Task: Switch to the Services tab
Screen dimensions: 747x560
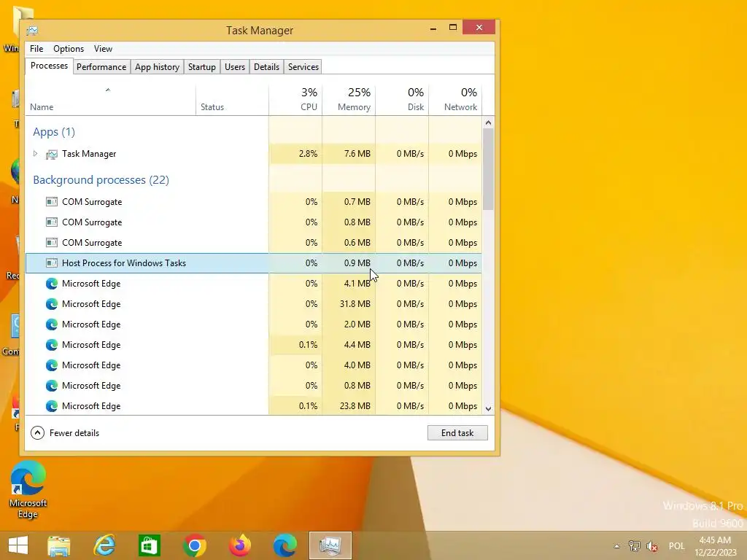Action: click(x=303, y=67)
